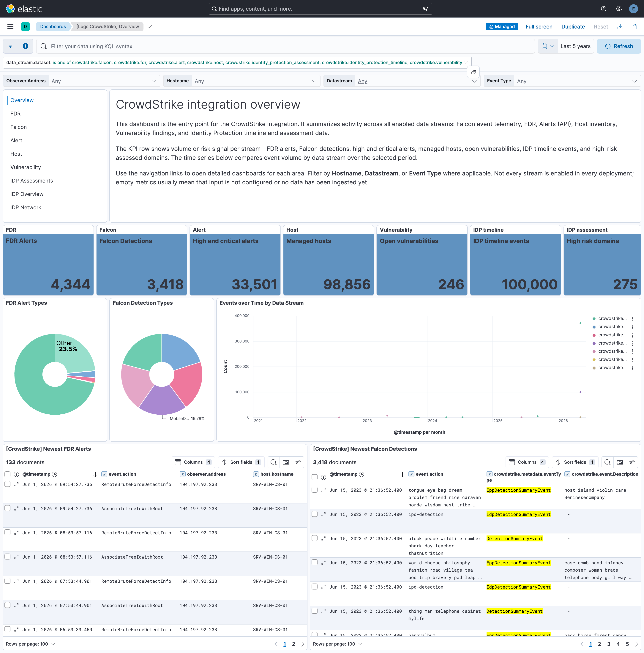Viewport: 644px width, 653px height.
Task: Click the saved-status checkmark beside the breadcrumb
Action: pyautogui.click(x=150, y=27)
